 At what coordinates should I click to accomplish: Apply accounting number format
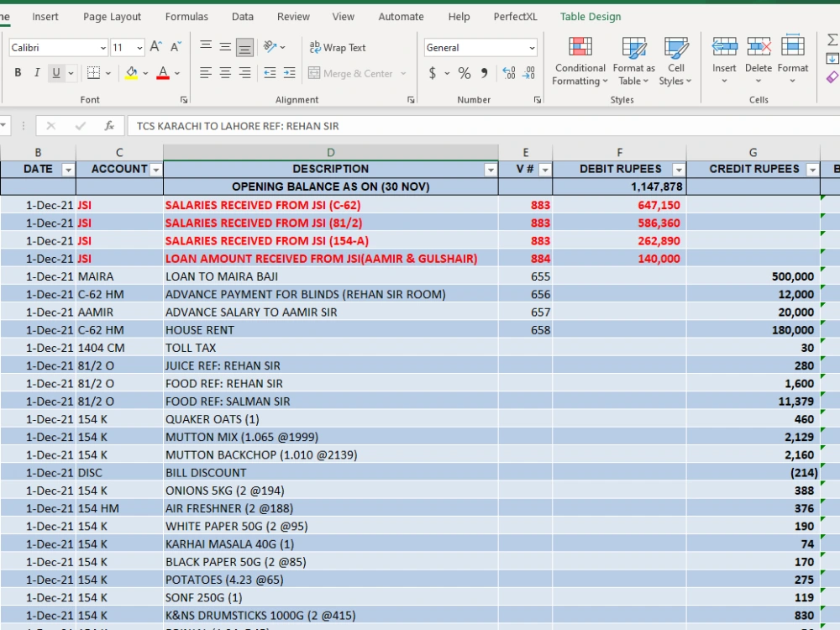[433, 73]
